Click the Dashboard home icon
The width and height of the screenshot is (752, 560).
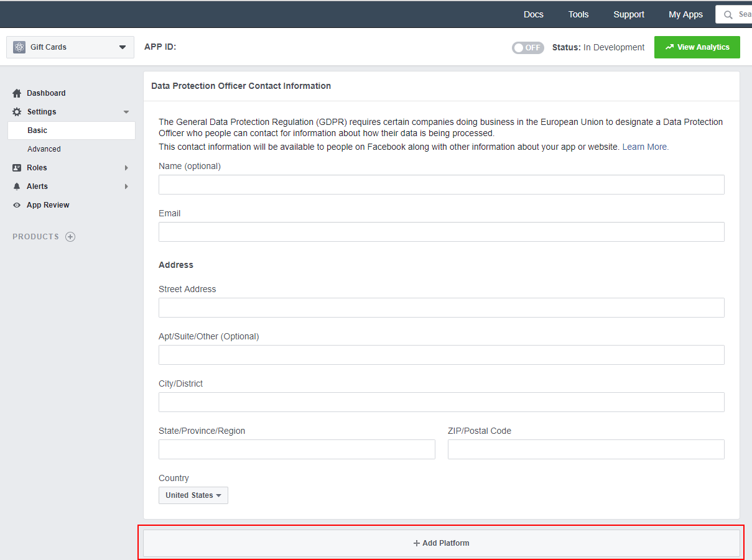point(17,93)
